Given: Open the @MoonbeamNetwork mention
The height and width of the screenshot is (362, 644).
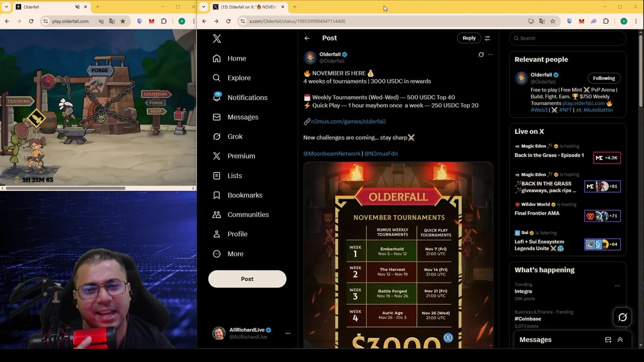Looking at the screenshot, I should 332,153.
